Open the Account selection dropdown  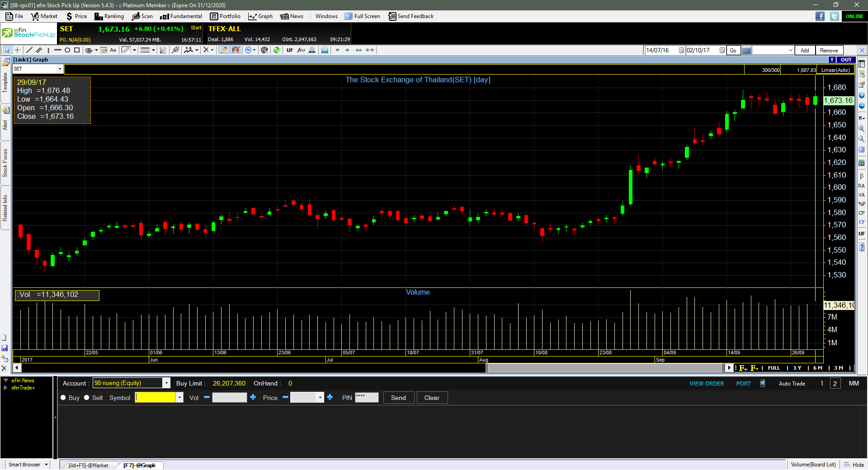point(166,383)
